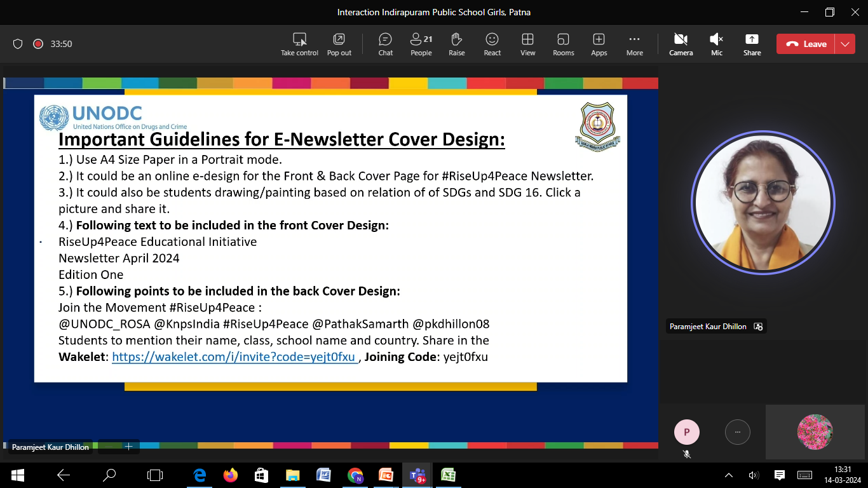Click Take control of shared content
Viewport: 868px width, 488px height.
coord(299,44)
